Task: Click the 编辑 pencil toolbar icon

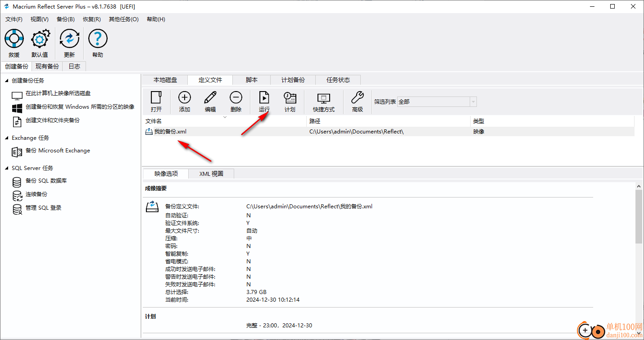Action: (210, 97)
